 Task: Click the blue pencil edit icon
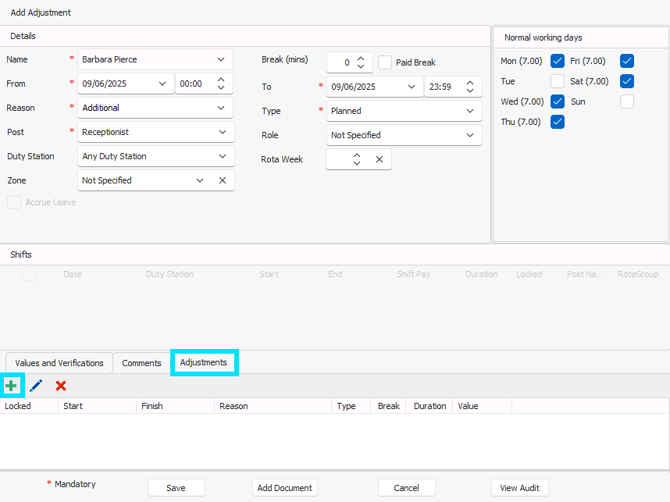tap(36, 385)
